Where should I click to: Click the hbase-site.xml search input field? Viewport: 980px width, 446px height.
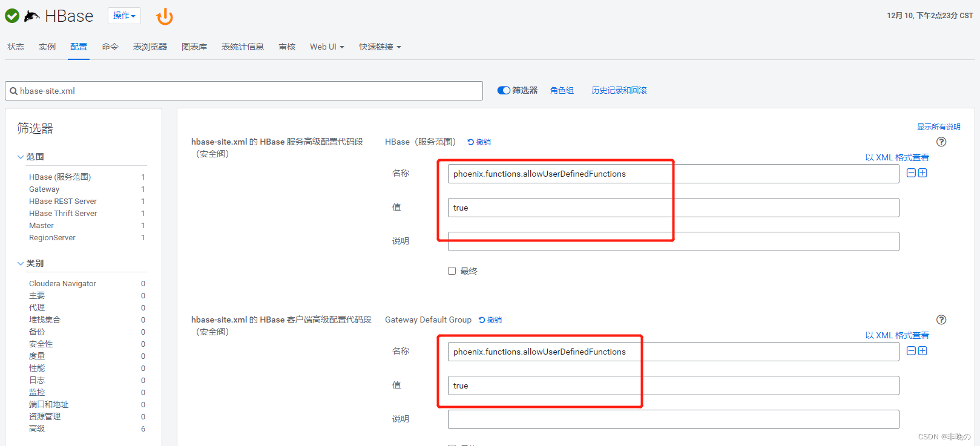pyautogui.click(x=244, y=91)
